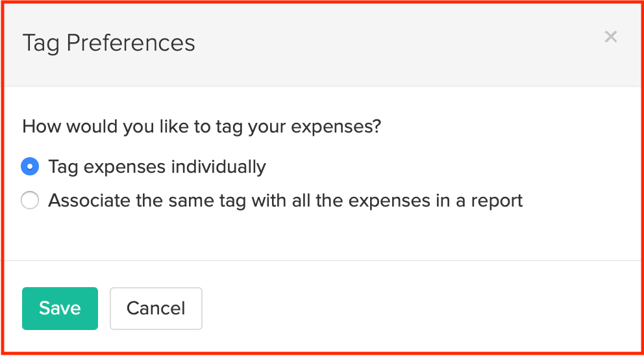This screenshot has width=644, height=356.
Task: Click the Save button
Action: (x=60, y=309)
